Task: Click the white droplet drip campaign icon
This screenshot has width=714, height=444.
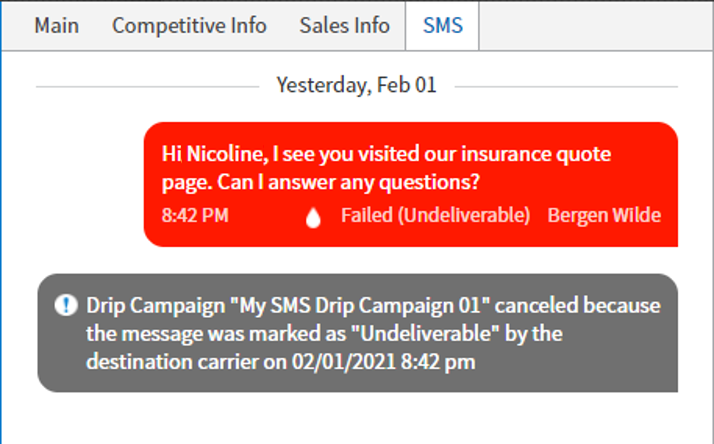Action: (313, 217)
